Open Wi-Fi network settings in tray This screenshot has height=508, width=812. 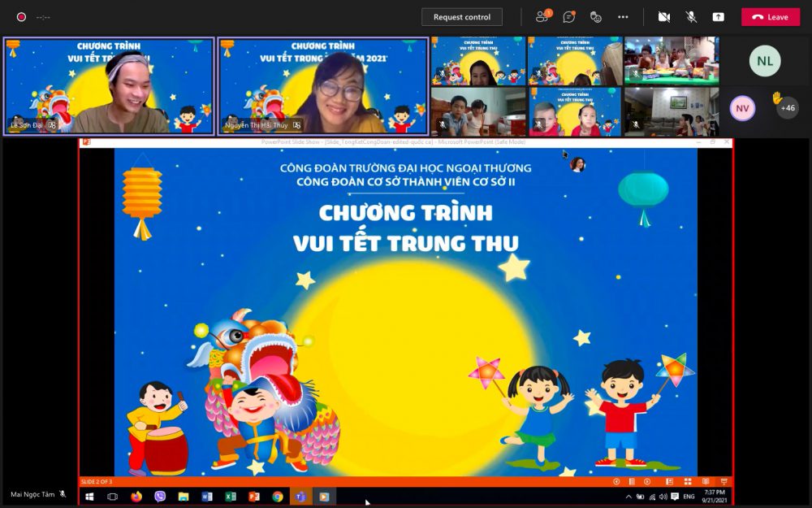coord(652,497)
